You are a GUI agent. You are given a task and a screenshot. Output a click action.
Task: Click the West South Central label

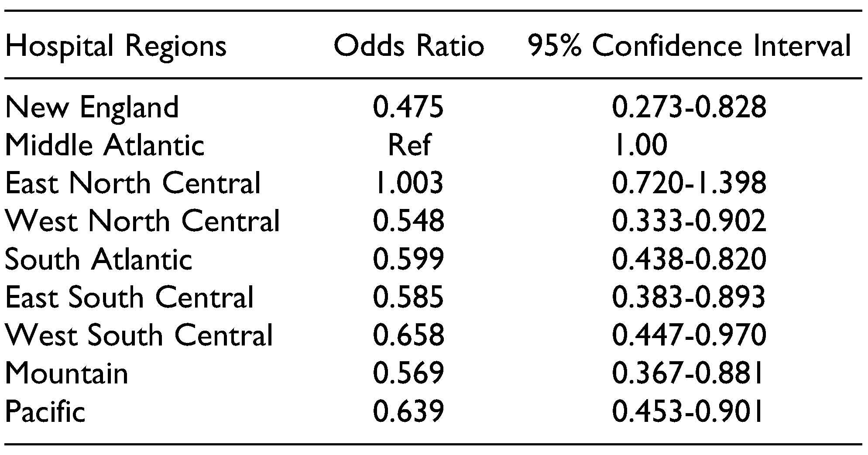pos(139,335)
